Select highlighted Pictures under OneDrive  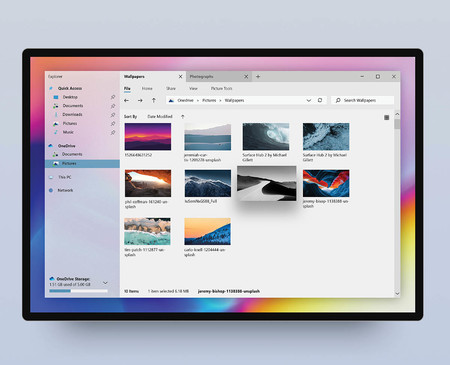click(82, 163)
